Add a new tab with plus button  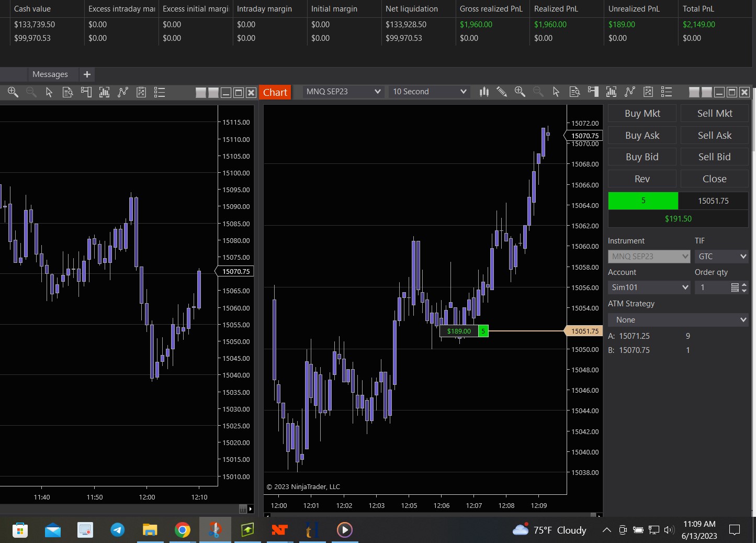coord(87,74)
